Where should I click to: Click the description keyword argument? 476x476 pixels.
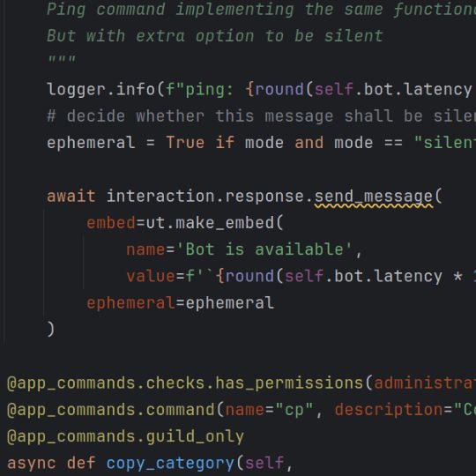(389, 410)
